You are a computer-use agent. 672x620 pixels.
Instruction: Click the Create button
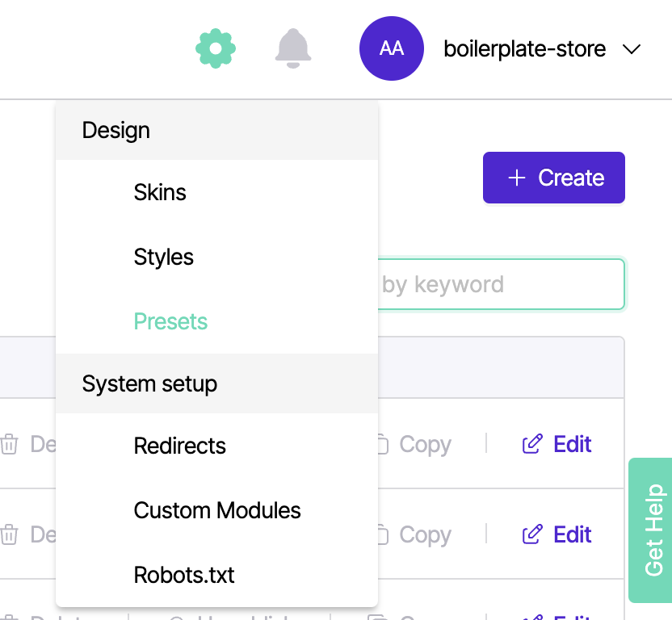(x=554, y=178)
